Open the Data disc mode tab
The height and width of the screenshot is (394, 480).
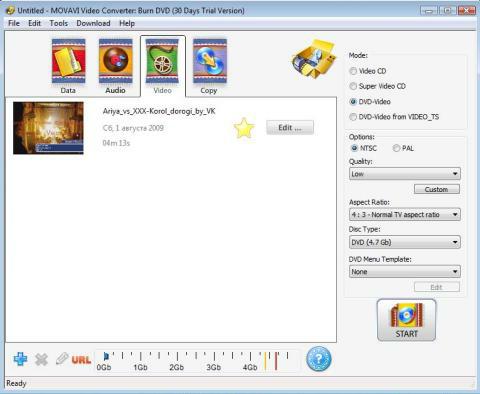(x=68, y=66)
